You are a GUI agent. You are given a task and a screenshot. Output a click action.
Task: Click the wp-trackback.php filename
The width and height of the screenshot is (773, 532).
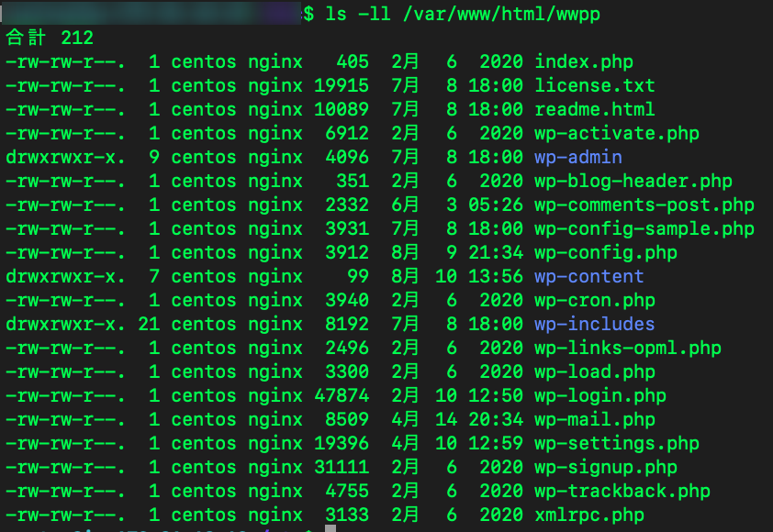622,492
